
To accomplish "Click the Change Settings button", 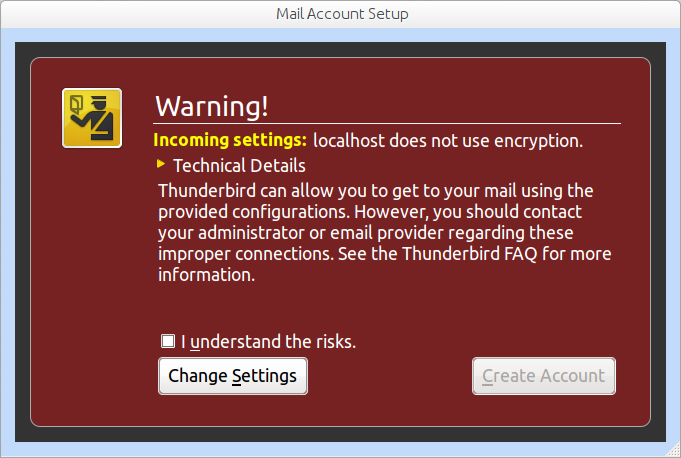I will click(233, 376).
